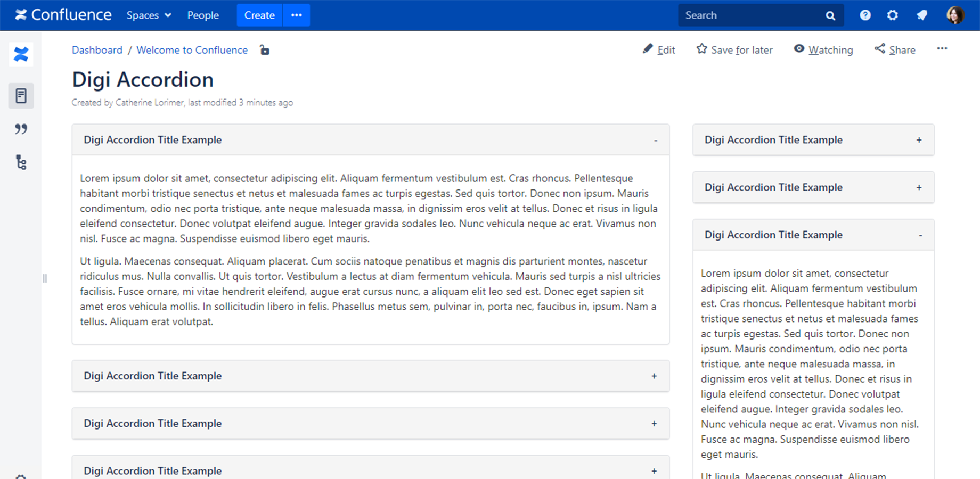Open the Blog quote icon in sidebar
The width and height of the screenshot is (980, 479).
(21, 129)
